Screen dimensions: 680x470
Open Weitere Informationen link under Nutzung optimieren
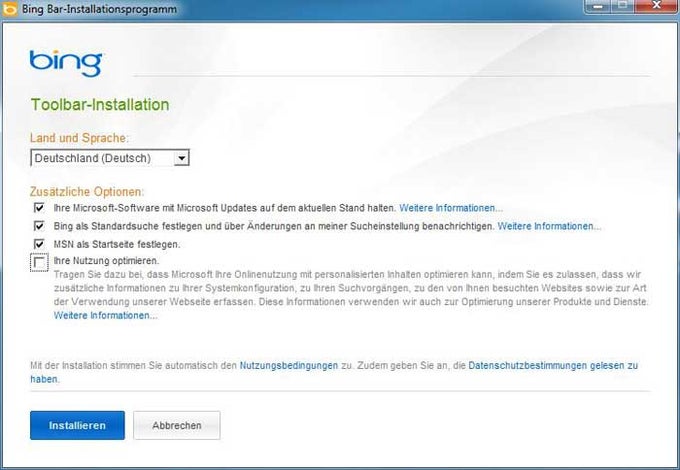pos(105,316)
